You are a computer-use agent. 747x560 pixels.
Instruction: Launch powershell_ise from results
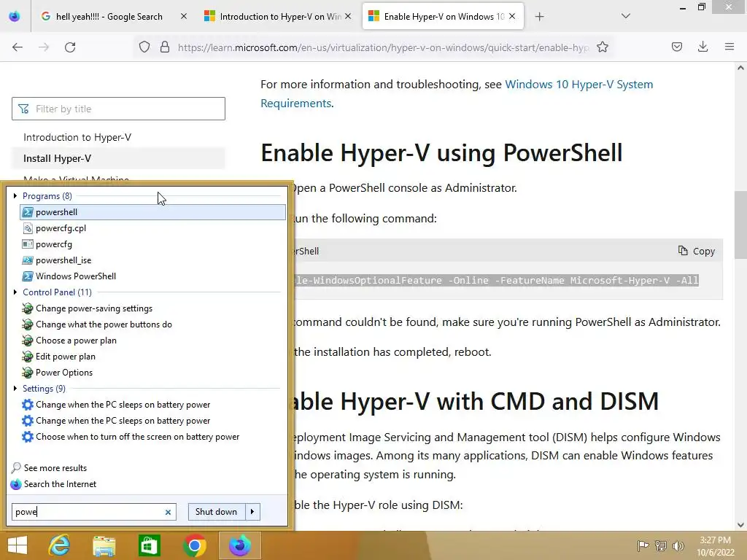(152, 260)
